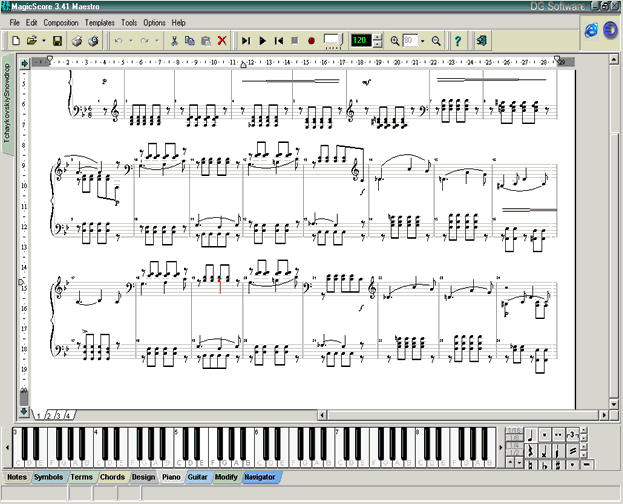Select the quarter note duration button

click(x=530, y=436)
